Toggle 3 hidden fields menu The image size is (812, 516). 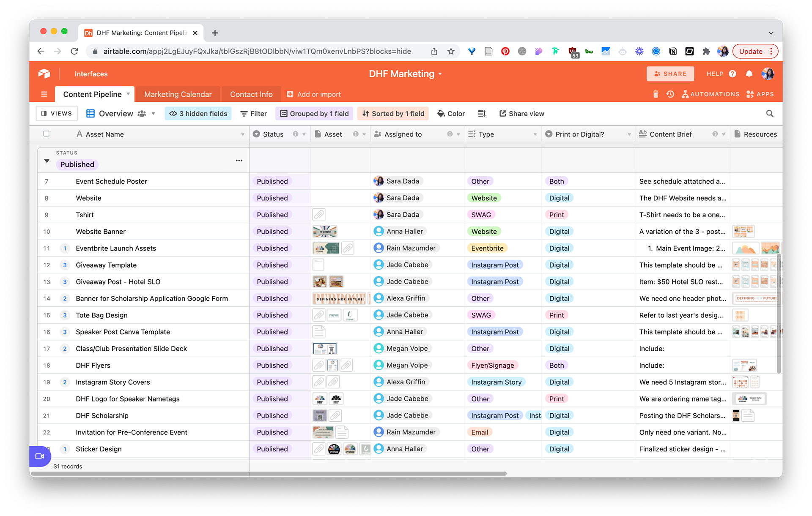198,114
